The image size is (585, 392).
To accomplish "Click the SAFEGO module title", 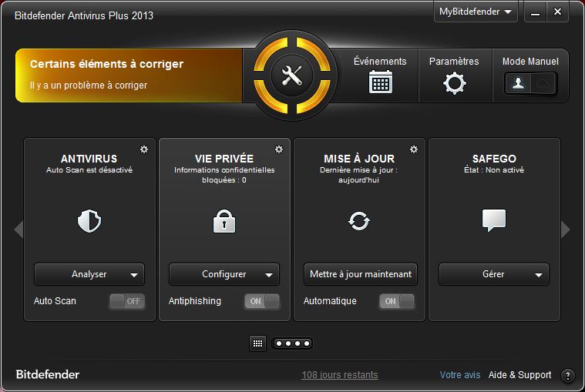I will click(x=494, y=159).
